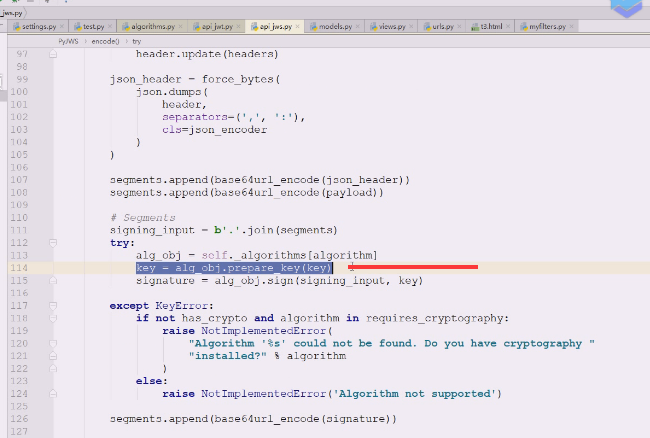Click "segments.append(base64url_encode(signature))" on line 126
The width and height of the screenshot is (650, 438).
tap(253, 419)
